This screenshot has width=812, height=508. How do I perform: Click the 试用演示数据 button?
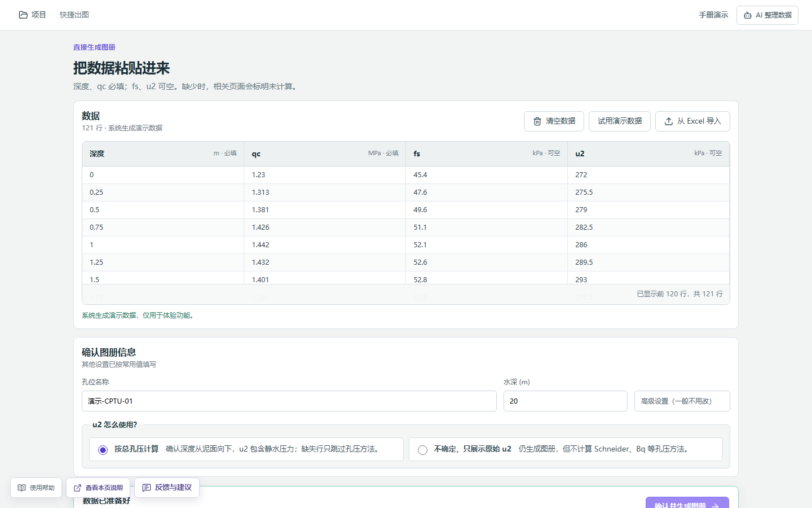[620, 121]
